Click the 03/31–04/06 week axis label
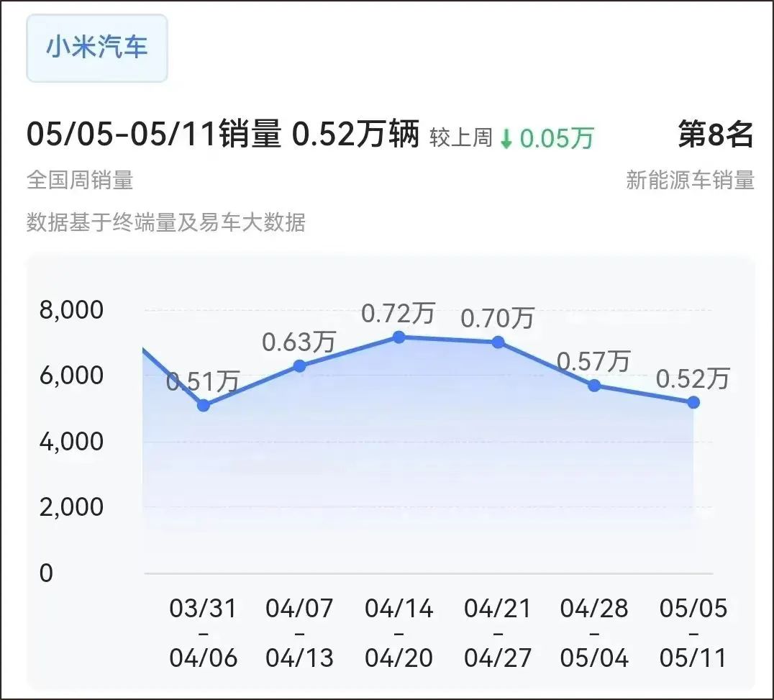The image size is (774, 700). (204, 633)
